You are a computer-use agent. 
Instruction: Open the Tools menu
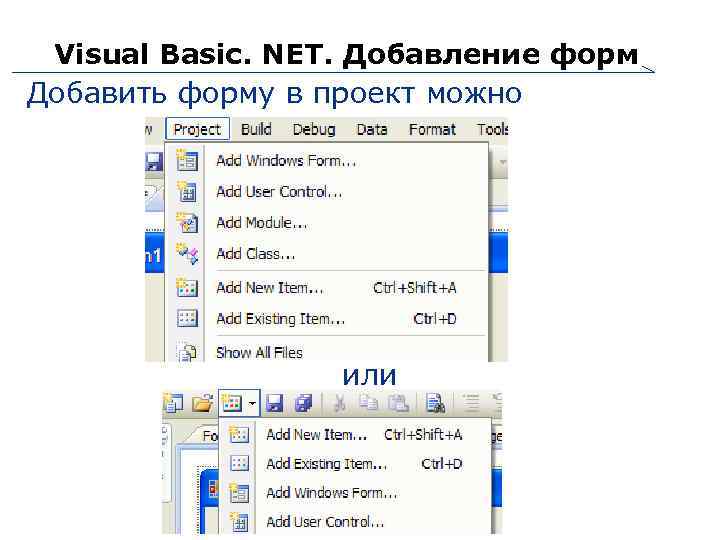tap(492, 129)
